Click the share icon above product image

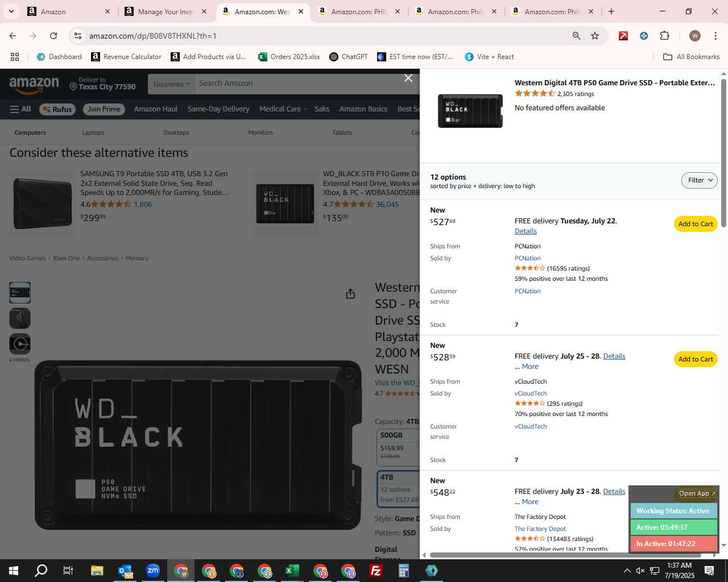coord(350,293)
